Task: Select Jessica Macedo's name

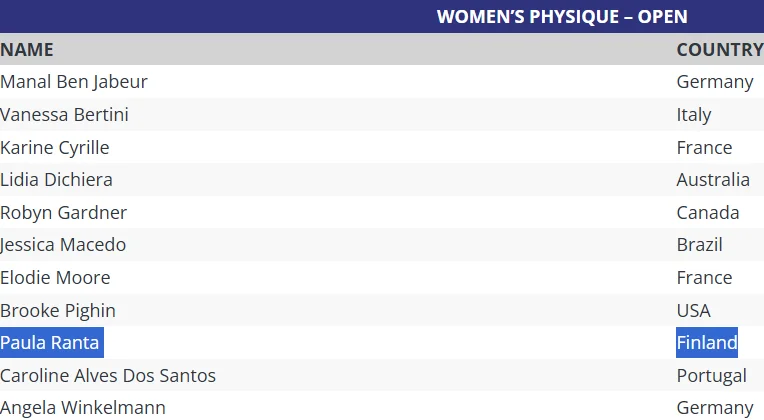Action: [63, 245]
